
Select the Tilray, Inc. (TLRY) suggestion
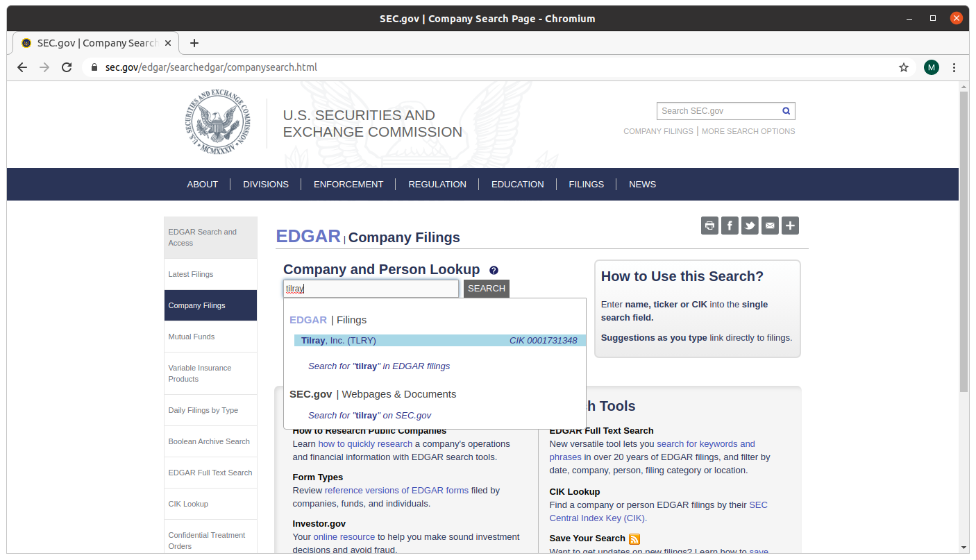340,340
